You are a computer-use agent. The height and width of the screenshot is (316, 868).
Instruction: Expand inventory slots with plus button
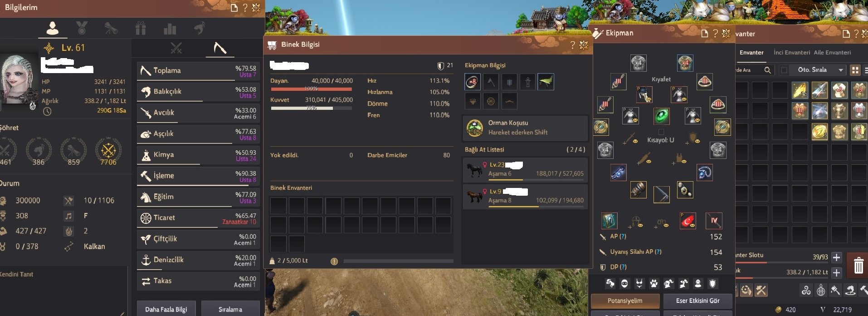(x=836, y=257)
